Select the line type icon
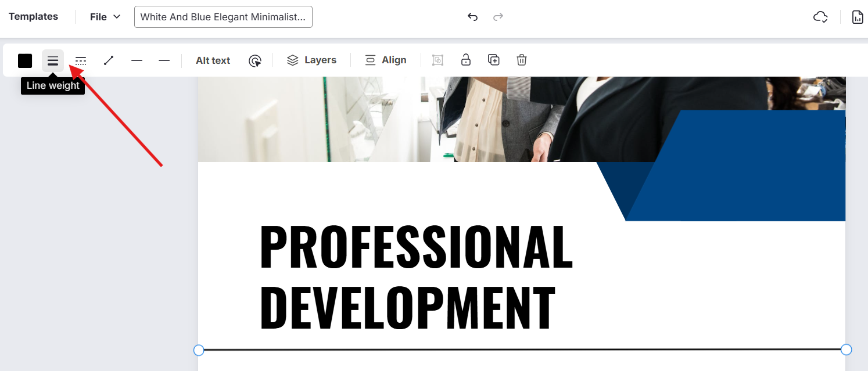This screenshot has width=868, height=371. [109, 60]
